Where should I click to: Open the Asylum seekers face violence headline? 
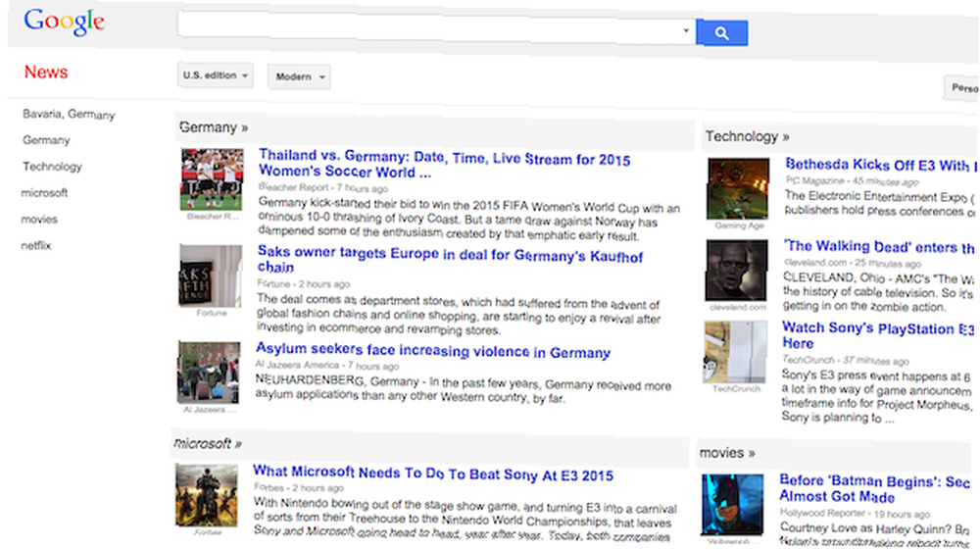point(432,350)
